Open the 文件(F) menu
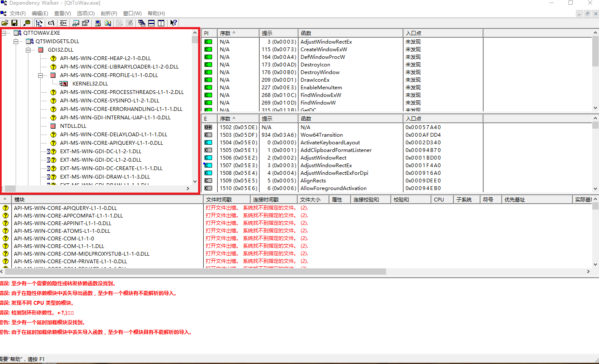Image resolution: width=599 pixels, height=364 pixels. (18, 14)
